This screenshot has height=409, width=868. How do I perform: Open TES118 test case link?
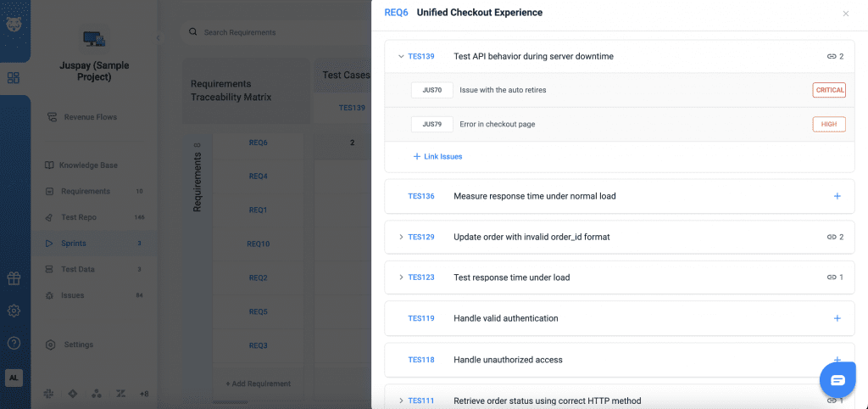pos(421,360)
